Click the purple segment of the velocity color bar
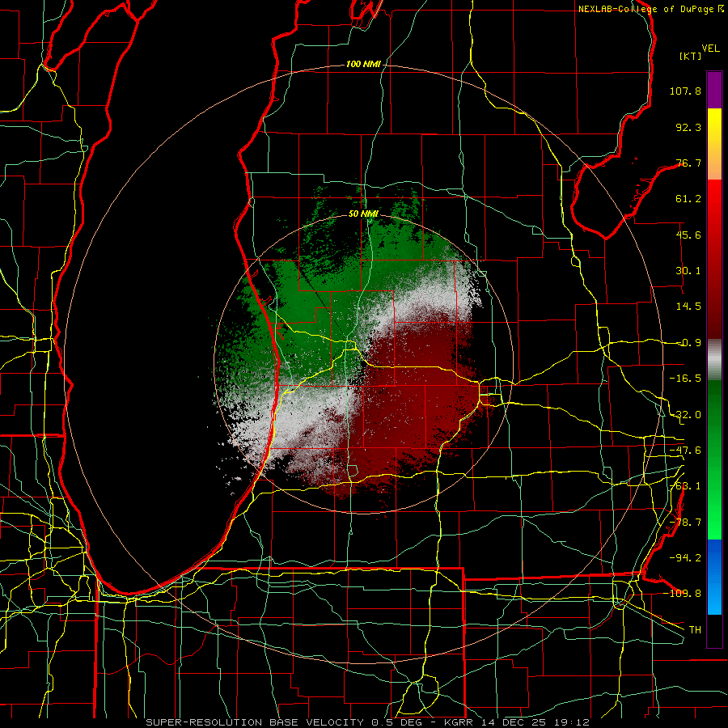Screen dimensions: 728x728 (714, 90)
